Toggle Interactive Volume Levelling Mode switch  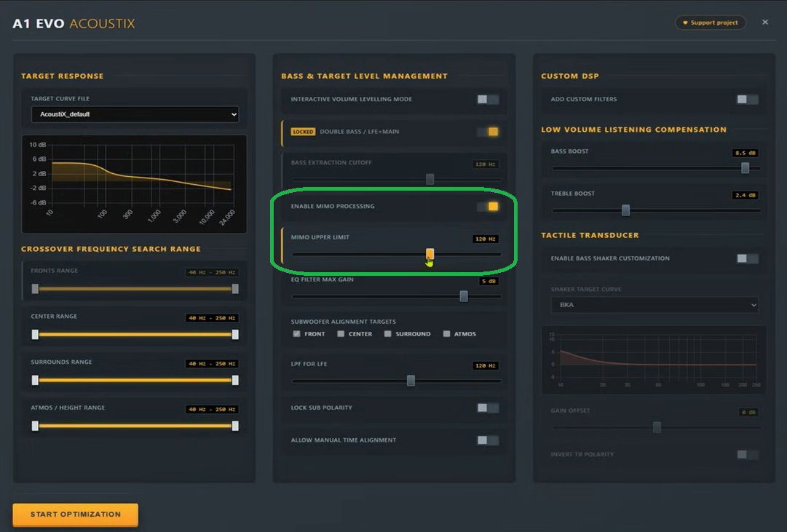tap(488, 100)
